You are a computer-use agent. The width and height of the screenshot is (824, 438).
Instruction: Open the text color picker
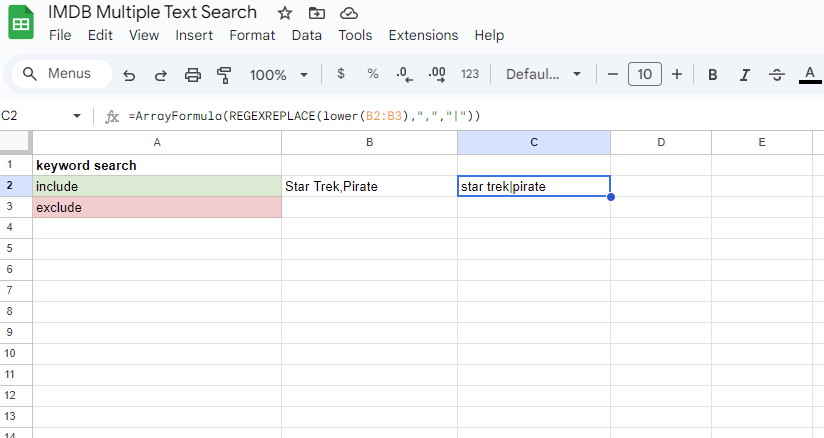point(810,75)
